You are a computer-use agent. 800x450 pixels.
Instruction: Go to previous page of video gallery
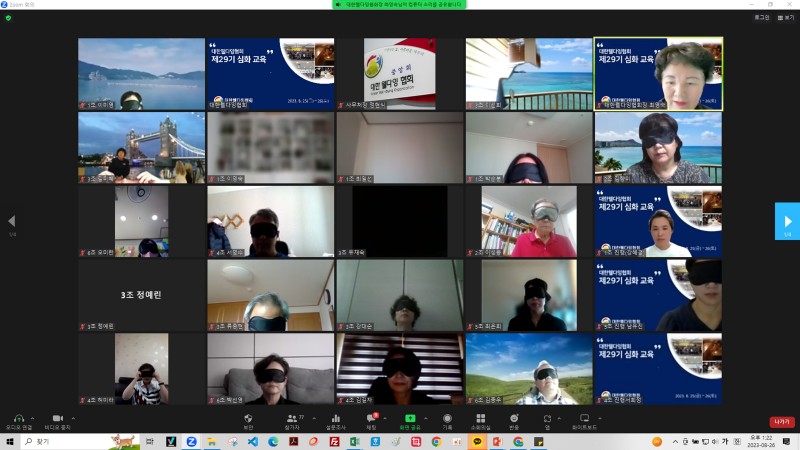(12, 221)
